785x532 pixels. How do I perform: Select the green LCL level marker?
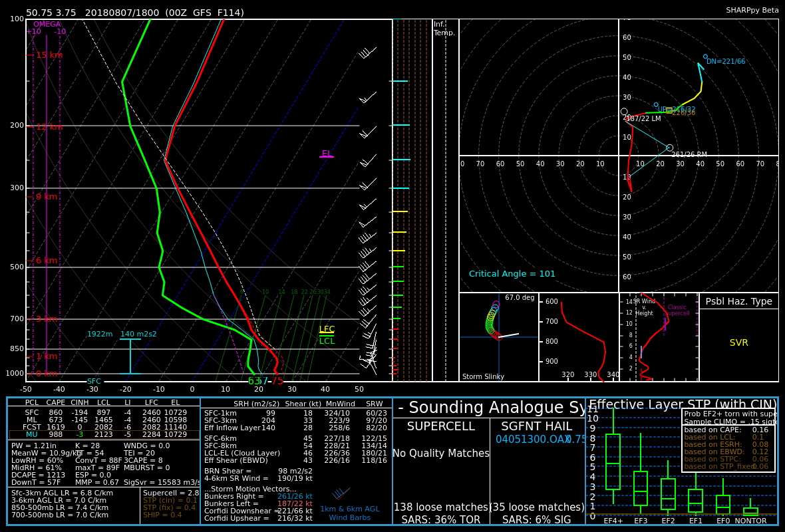327,341
